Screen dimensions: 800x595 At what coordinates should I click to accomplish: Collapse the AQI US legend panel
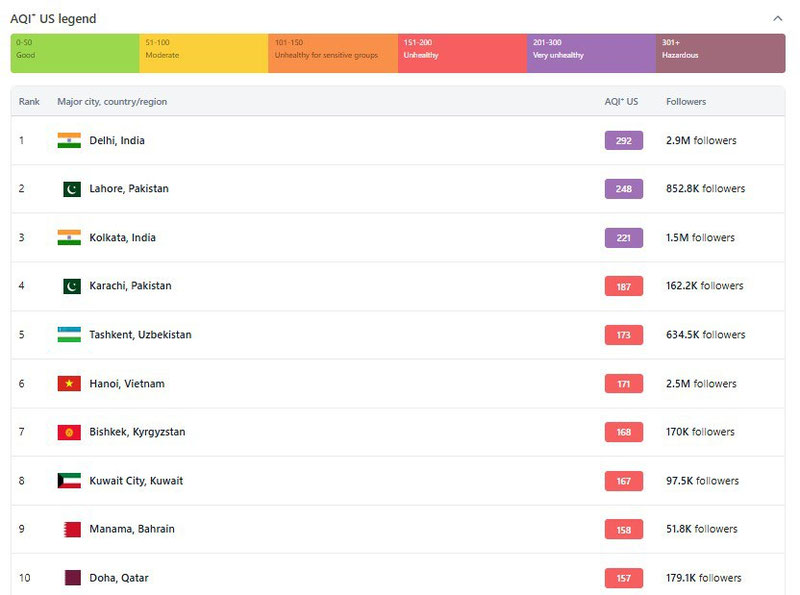point(777,18)
